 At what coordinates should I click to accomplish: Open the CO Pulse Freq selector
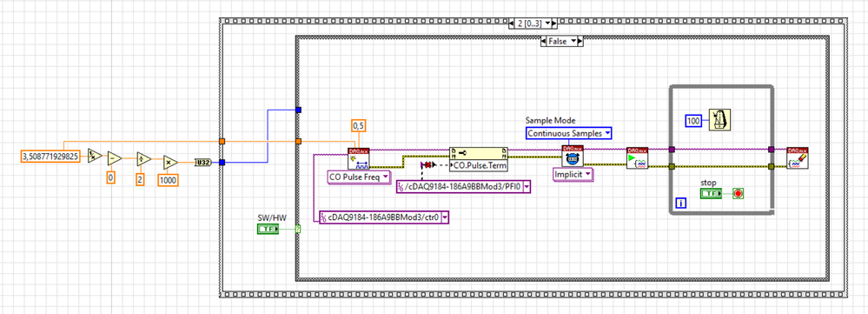pos(359,178)
